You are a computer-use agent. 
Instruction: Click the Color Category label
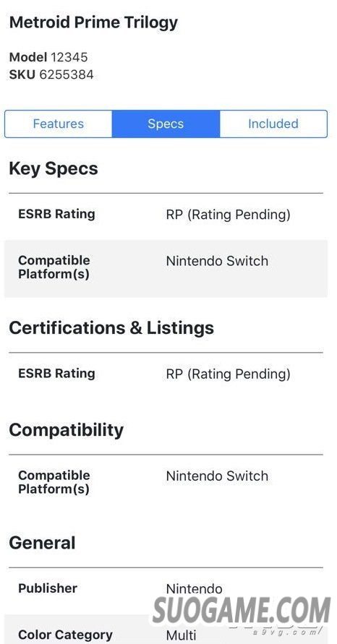tap(65, 635)
